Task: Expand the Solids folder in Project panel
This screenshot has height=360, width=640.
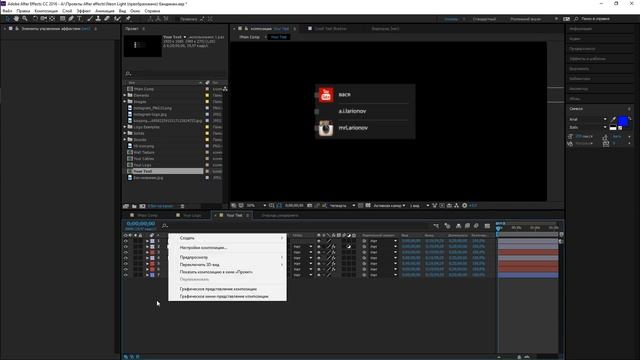Action: [x=125, y=133]
